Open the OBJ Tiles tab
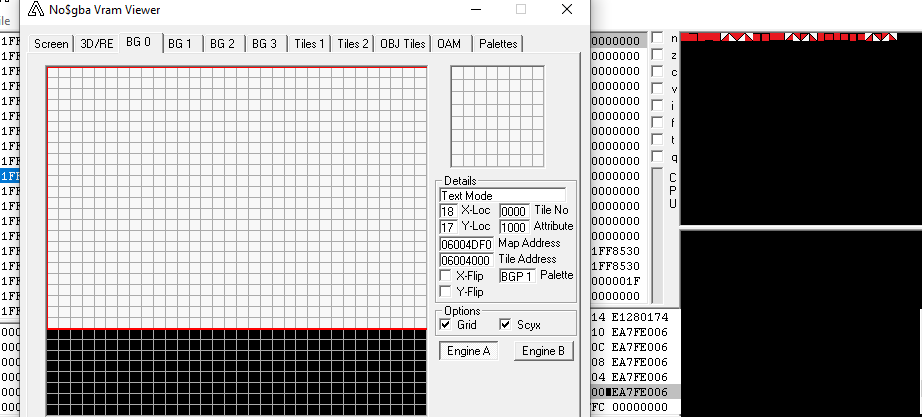The width and height of the screenshot is (922, 417). tap(403, 44)
